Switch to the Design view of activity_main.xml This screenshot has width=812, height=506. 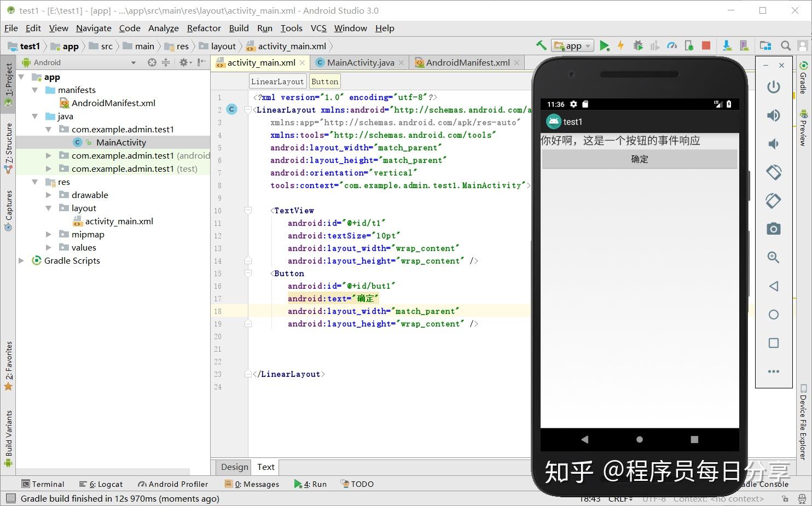[234, 467]
